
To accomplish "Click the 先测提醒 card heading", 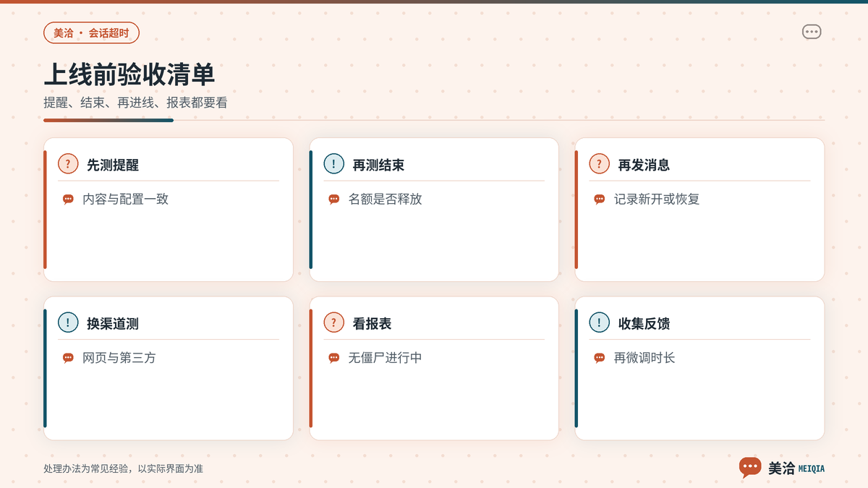I will (x=113, y=165).
